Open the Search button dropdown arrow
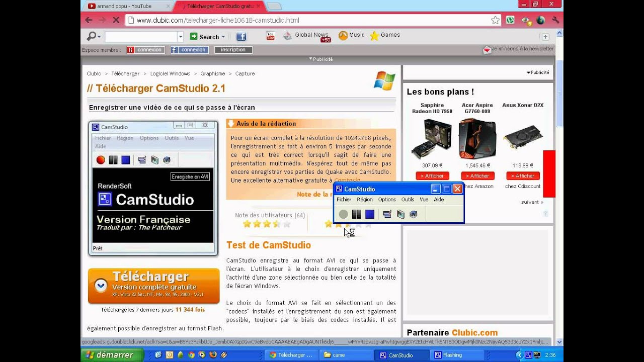This screenshot has width=644, height=362. point(223,37)
